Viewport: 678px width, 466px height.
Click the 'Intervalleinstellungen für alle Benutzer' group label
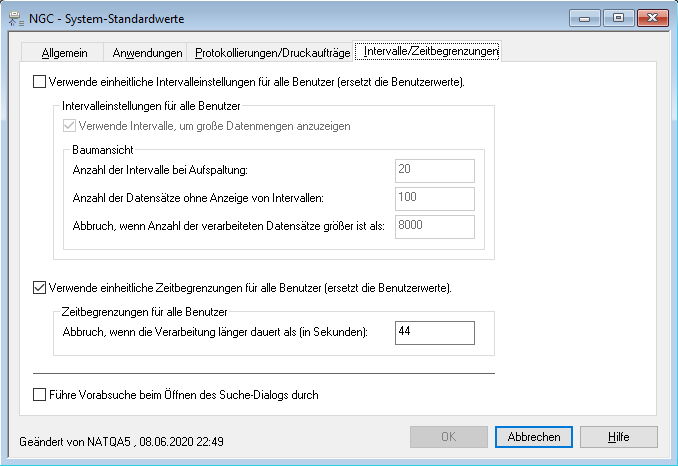(x=151, y=105)
